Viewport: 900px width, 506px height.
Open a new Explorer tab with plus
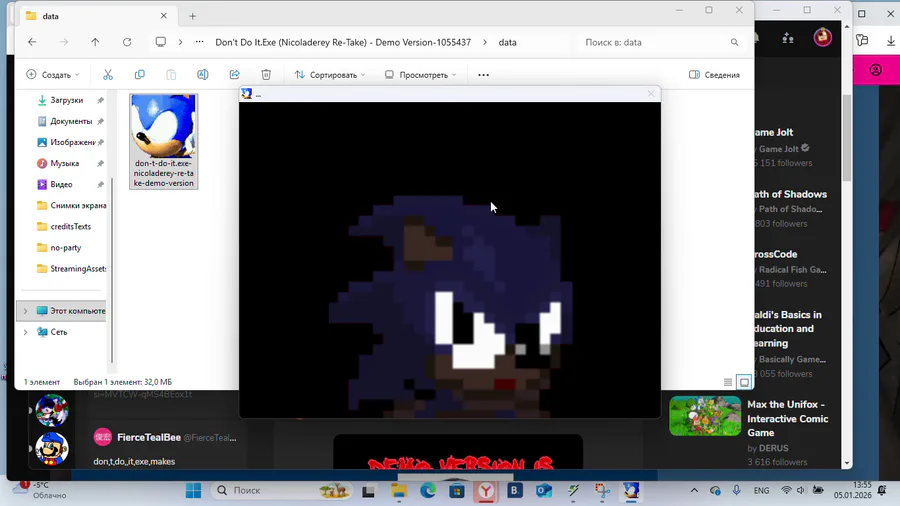tap(192, 16)
